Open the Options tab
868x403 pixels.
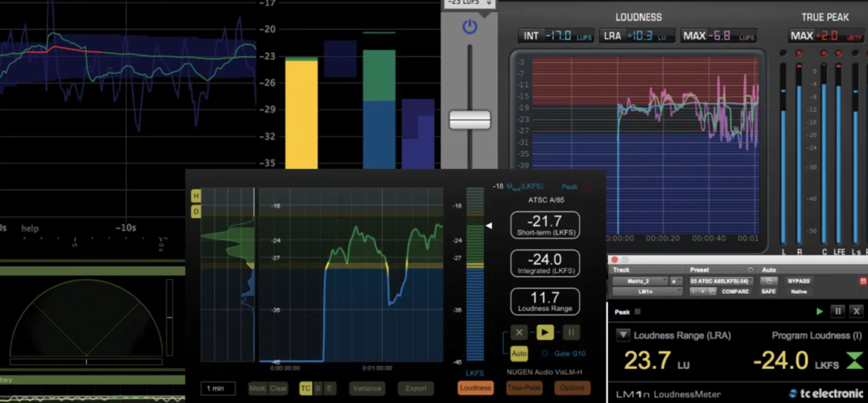click(x=572, y=388)
